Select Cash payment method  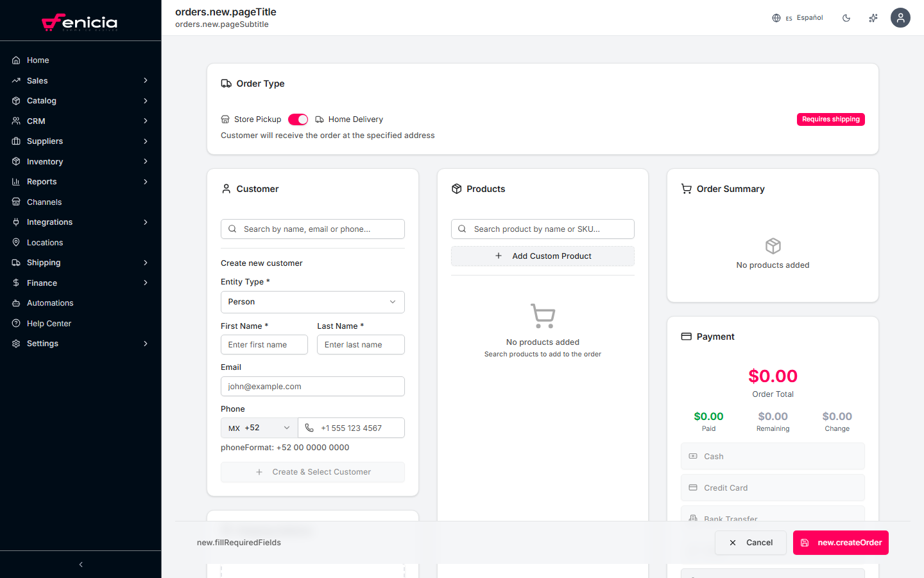coord(773,457)
